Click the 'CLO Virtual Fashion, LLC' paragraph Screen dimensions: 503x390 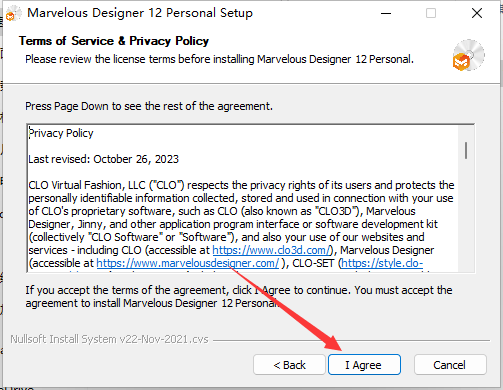pos(241,224)
